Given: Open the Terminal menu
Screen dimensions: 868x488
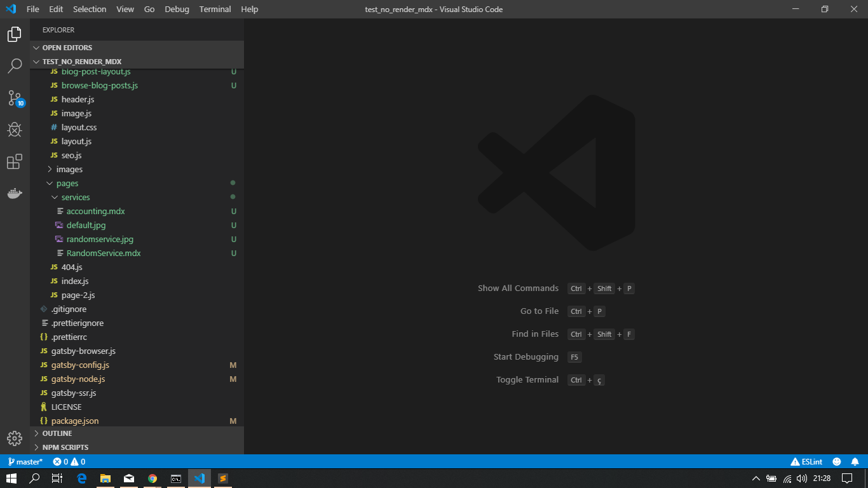Looking at the screenshot, I should click(215, 9).
